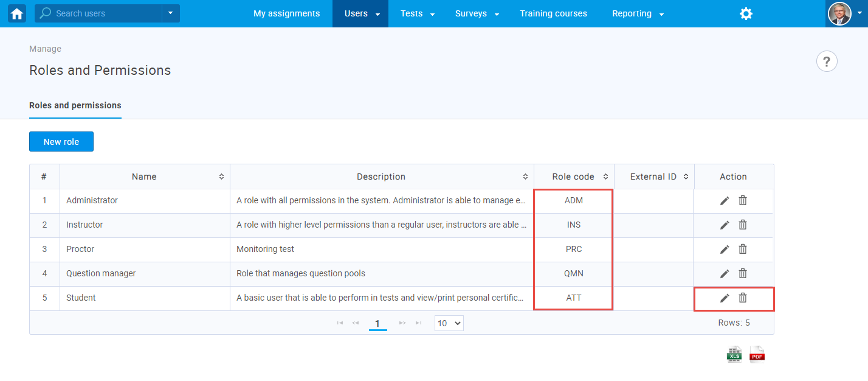This screenshot has width=868, height=381.
Task: Open the help question mark icon
Action: click(827, 61)
